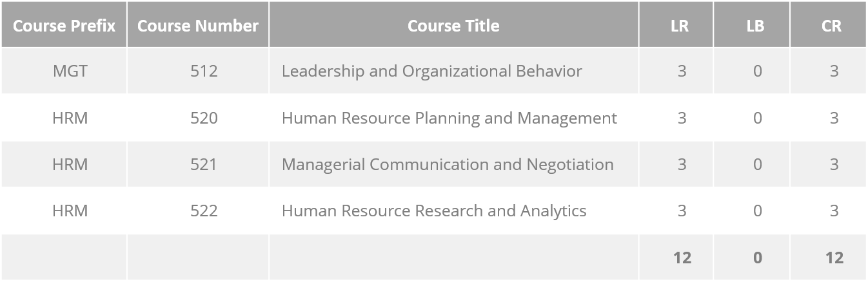Click course number 521
Screen dimensions: 868x282
(x=204, y=164)
